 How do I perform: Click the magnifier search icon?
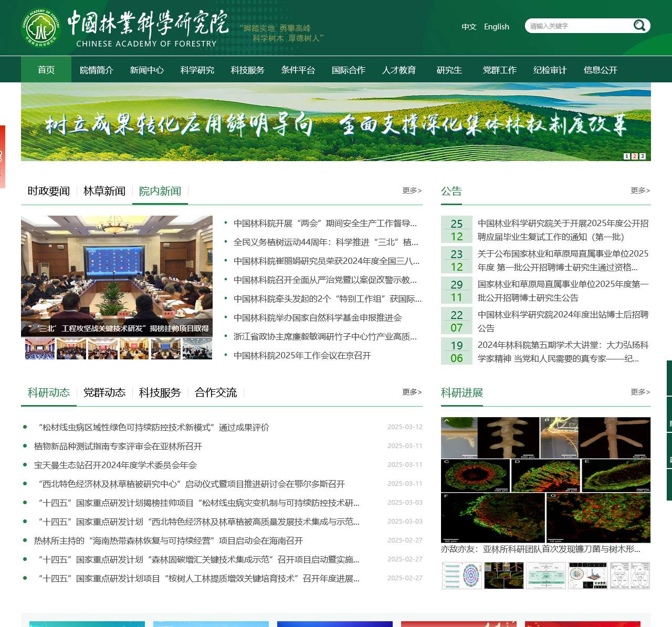(639, 25)
